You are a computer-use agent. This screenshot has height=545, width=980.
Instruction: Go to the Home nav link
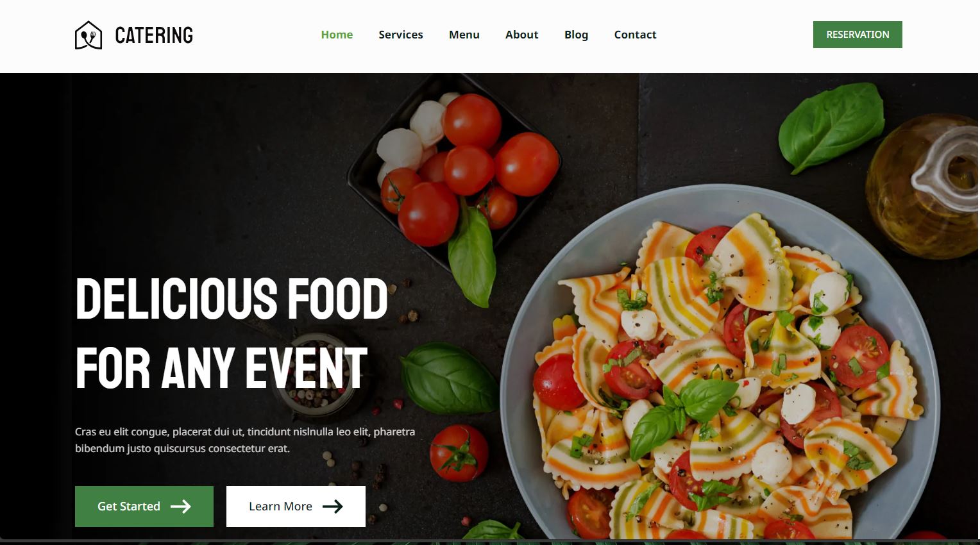tap(337, 35)
